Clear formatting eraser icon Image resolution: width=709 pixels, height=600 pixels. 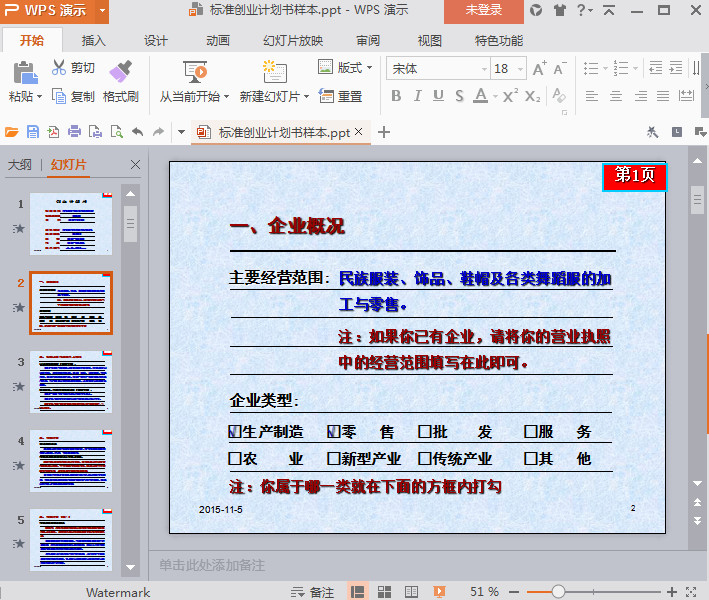tap(559, 95)
